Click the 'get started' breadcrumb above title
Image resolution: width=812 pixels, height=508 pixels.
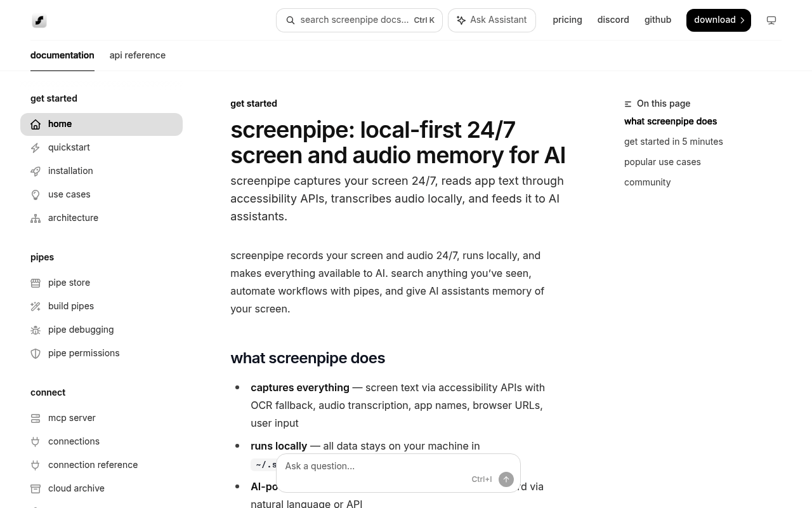click(254, 104)
